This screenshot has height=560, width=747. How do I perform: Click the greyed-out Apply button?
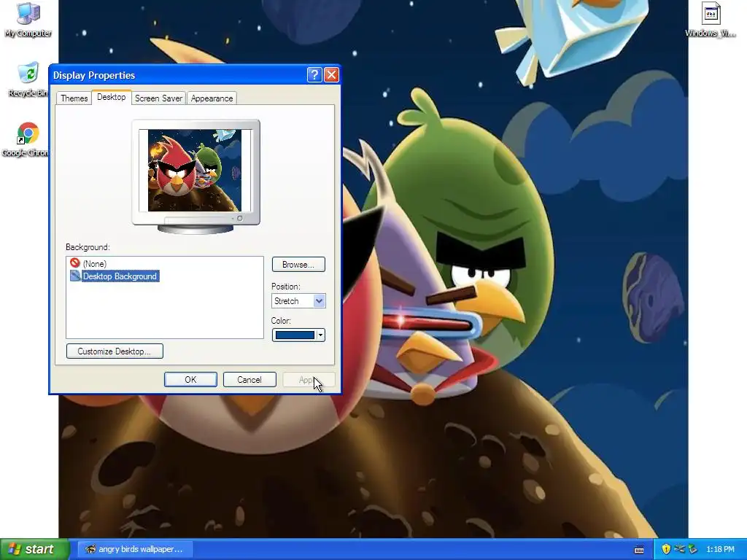309,379
